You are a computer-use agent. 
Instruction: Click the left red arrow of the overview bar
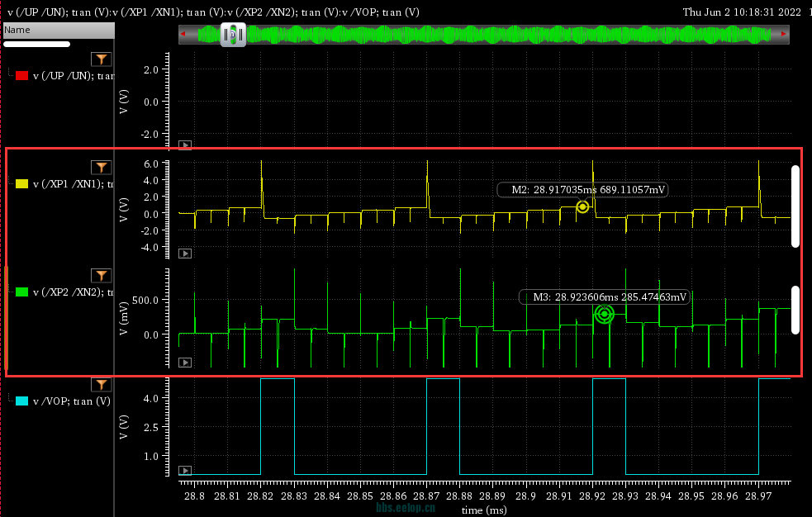pyautogui.click(x=183, y=34)
